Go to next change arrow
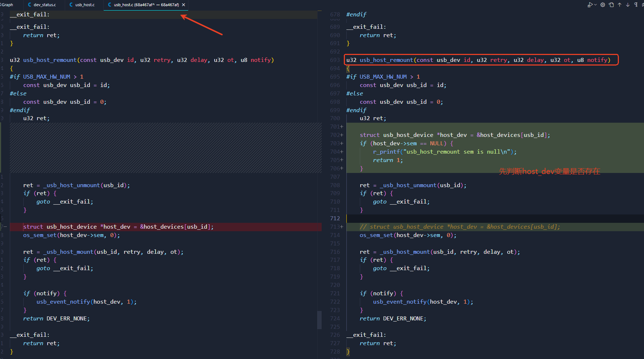 628,5
